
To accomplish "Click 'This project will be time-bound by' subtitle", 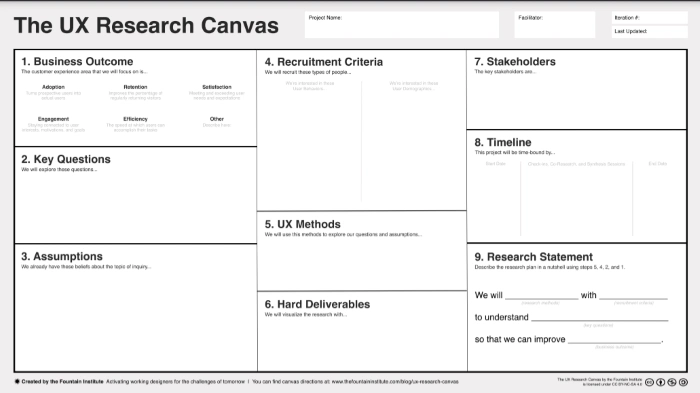I will click(515, 153).
